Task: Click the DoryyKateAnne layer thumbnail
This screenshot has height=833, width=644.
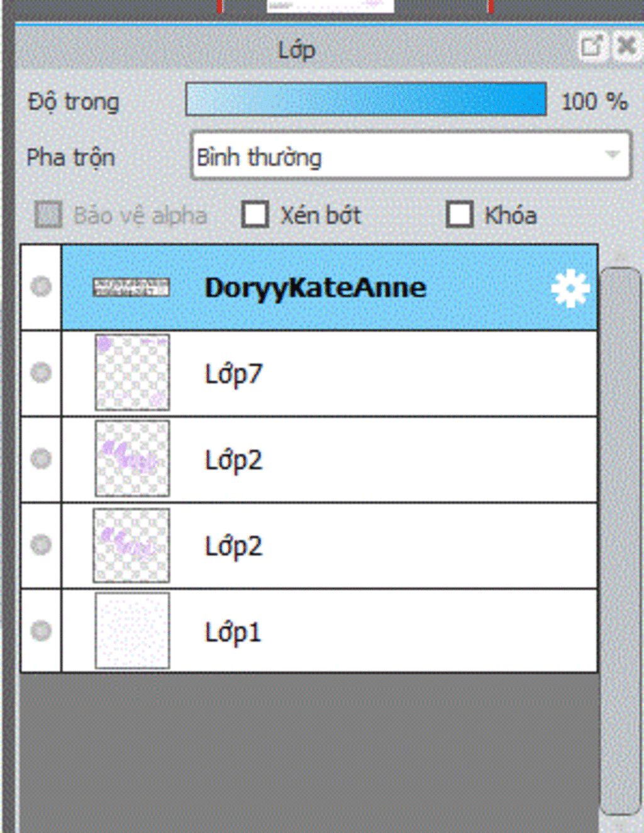Action: coord(131,288)
